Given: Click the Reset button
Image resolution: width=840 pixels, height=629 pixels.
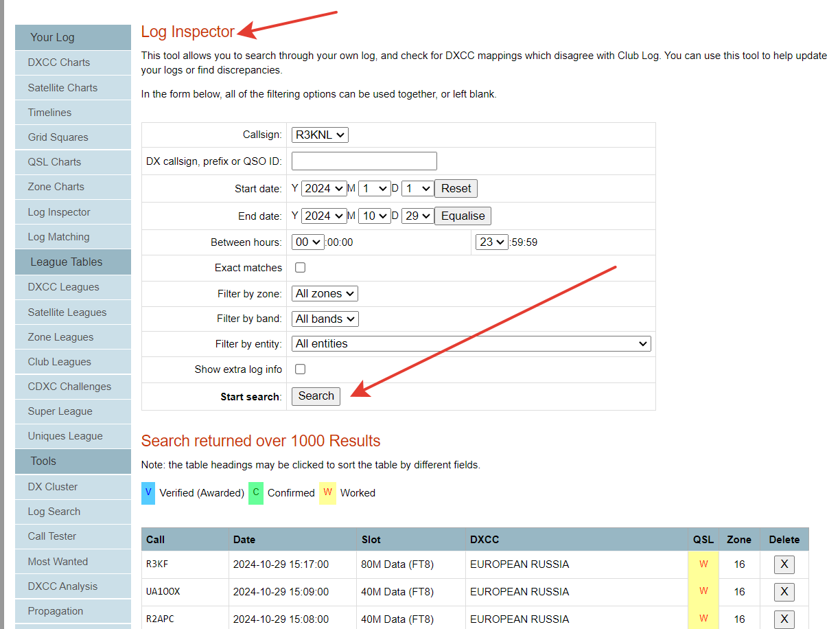Looking at the screenshot, I should click(456, 188).
